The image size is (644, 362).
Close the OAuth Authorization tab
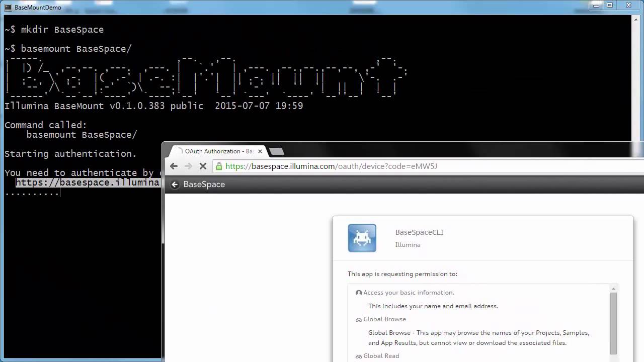260,151
